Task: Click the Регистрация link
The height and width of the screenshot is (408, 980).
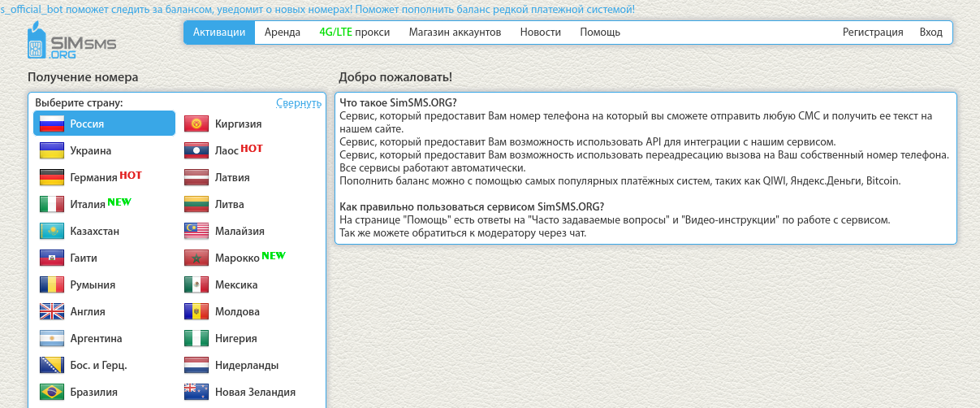Action: pyautogui.click(x=873, y=33)
